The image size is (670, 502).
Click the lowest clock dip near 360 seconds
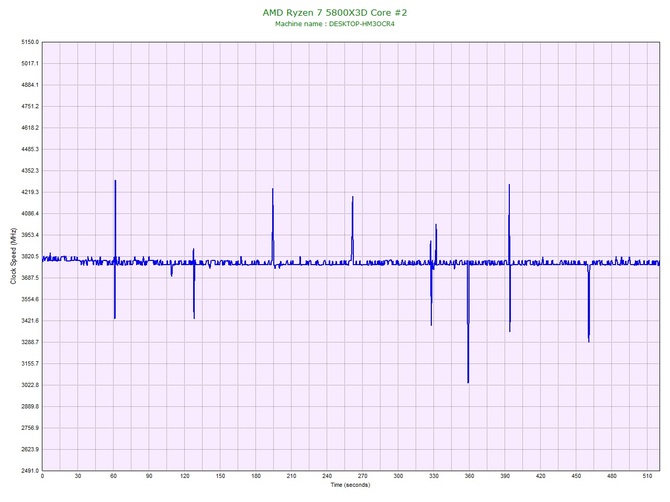(468, 382)
